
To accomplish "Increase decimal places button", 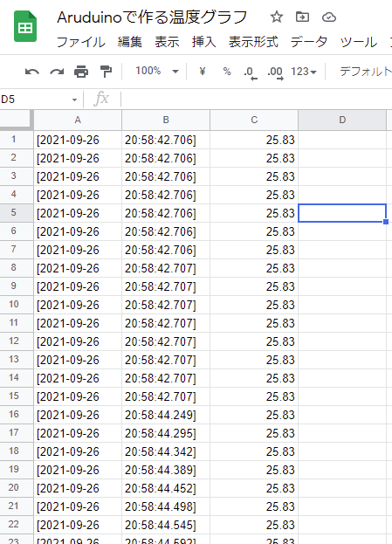I will coord(275,72).
